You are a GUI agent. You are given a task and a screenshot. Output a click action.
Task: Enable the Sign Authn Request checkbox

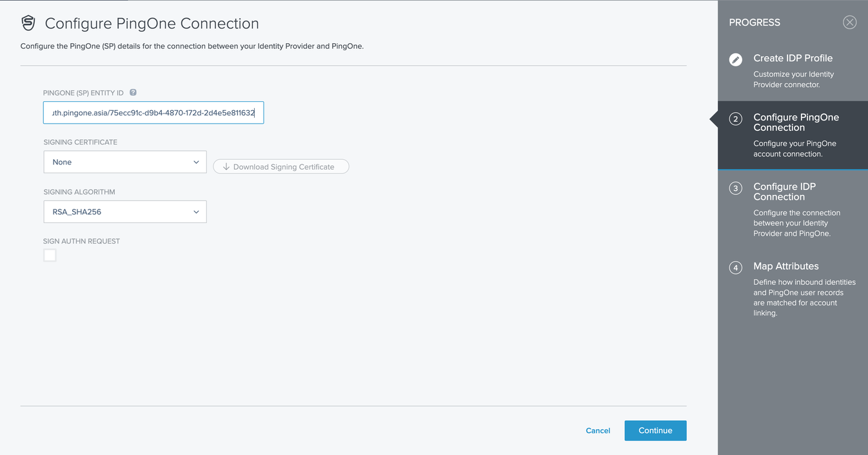(x=50, y=255)
